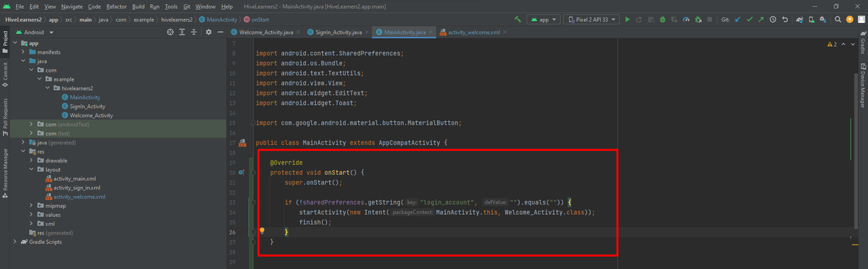Viewport: 868px width, 269px height.
Task: Open the app run configuration dropdown
Action: pyautogui.click(x=543, y=20)
